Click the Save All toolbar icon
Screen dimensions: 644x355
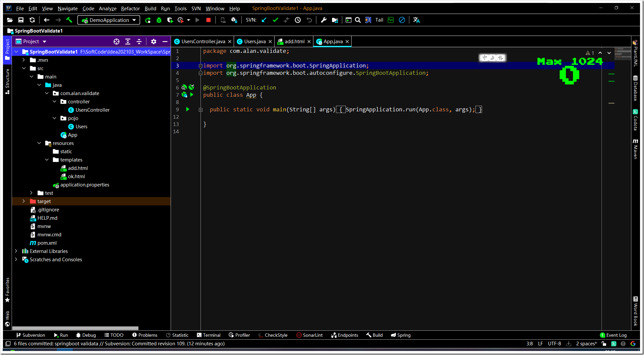tap(21, 20)
